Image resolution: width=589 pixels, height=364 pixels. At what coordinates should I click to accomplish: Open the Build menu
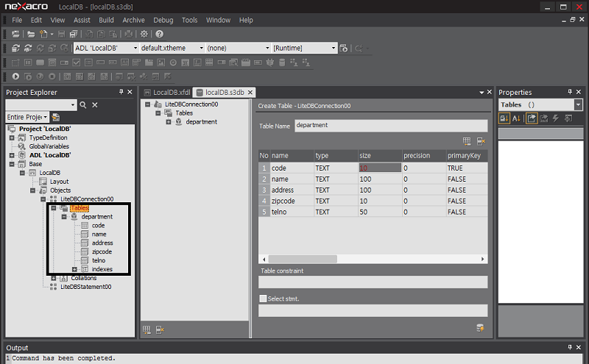[106, 21]
